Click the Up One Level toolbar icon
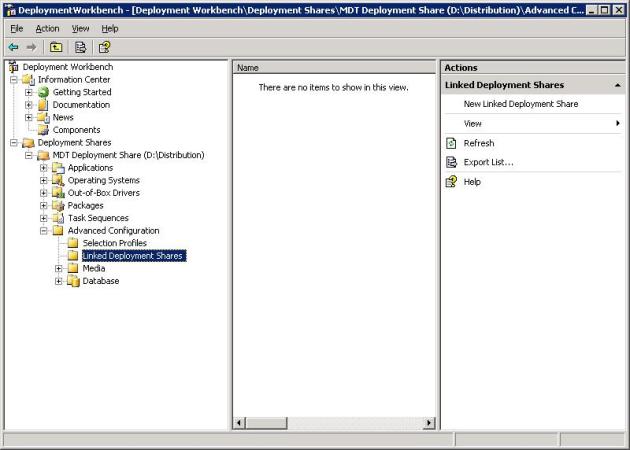 tap(56, 47)
